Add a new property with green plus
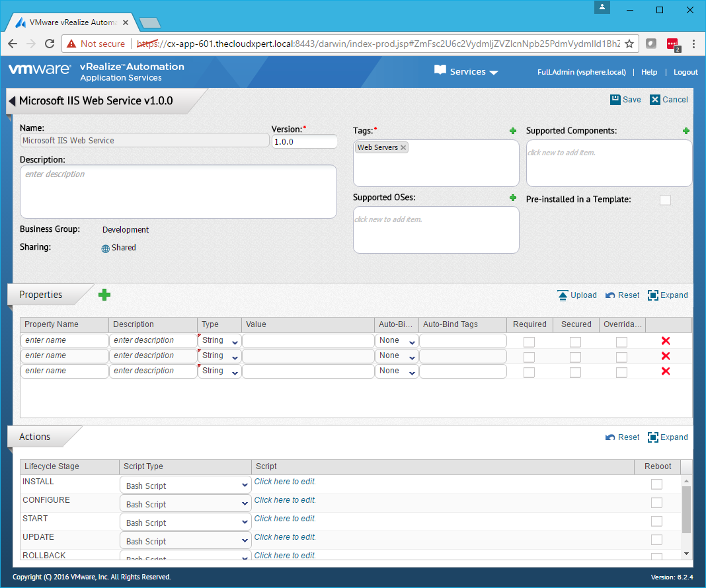The width and height of the screenshot is (706, 588). (x=104, y=295)
